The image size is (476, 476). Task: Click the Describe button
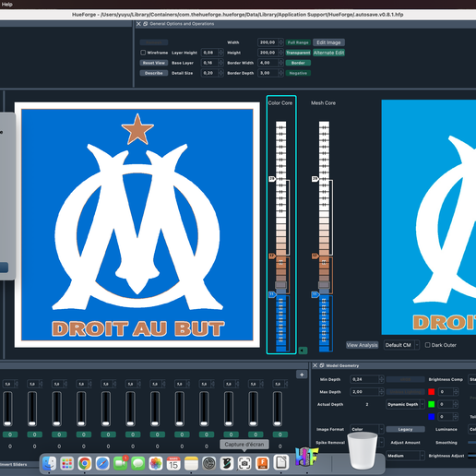click(x=154, y=73)
